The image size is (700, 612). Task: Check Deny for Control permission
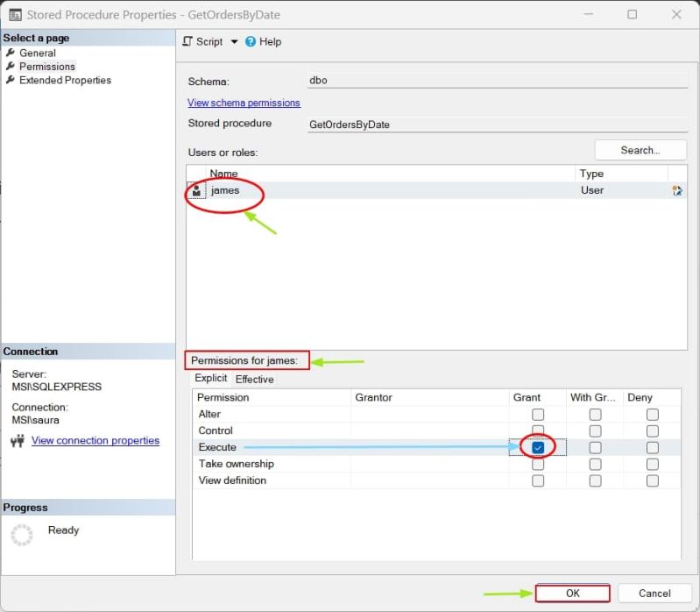652,431
